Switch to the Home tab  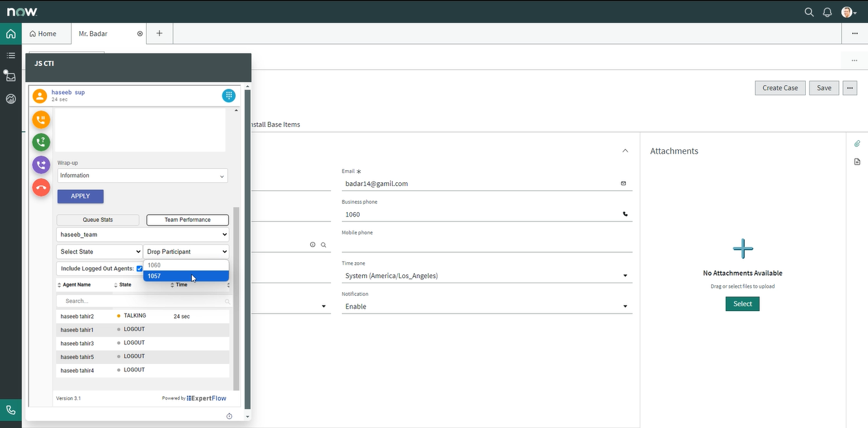[x=43, y=34]
